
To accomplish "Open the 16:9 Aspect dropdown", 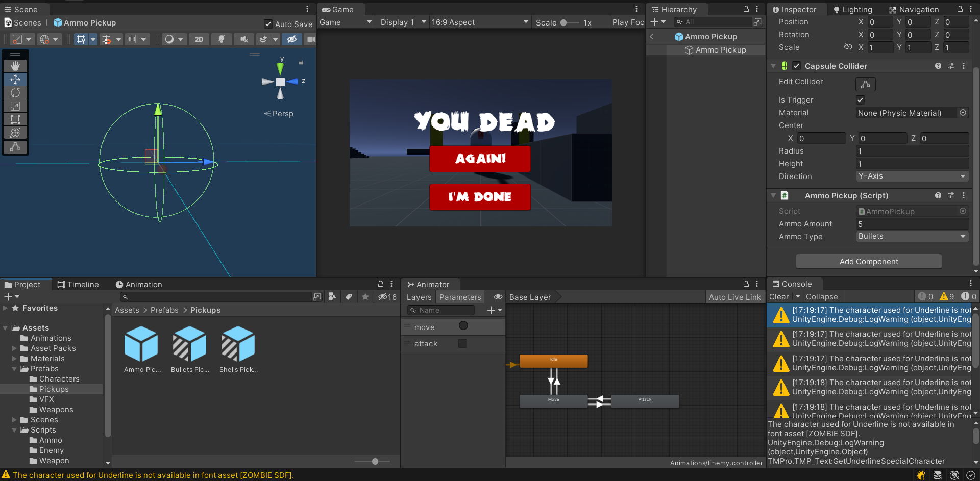I will point(480,22).
